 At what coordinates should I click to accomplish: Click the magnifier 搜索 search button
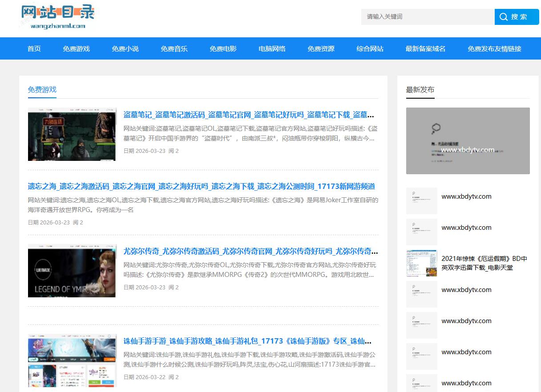(x=516, y=17)
